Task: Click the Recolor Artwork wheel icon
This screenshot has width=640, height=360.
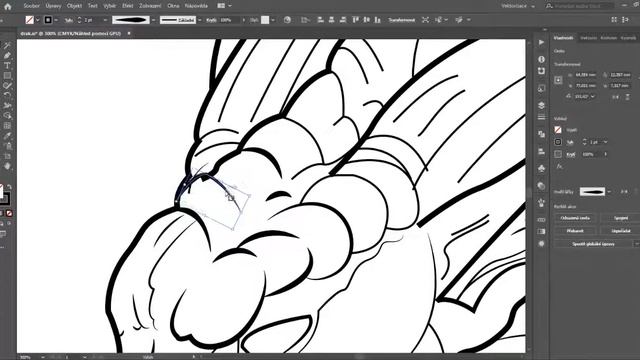Action: (x=287, y=20)
